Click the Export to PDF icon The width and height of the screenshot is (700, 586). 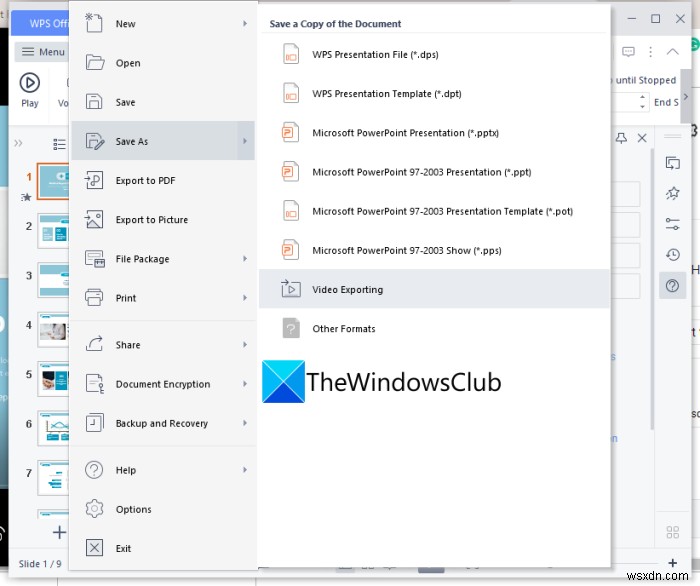coord(94,180)
